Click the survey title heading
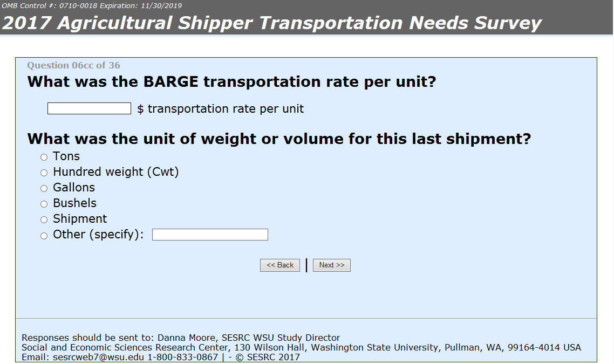Image resolution: width=614 pixels, height=364 pixels. click(272, 23)
